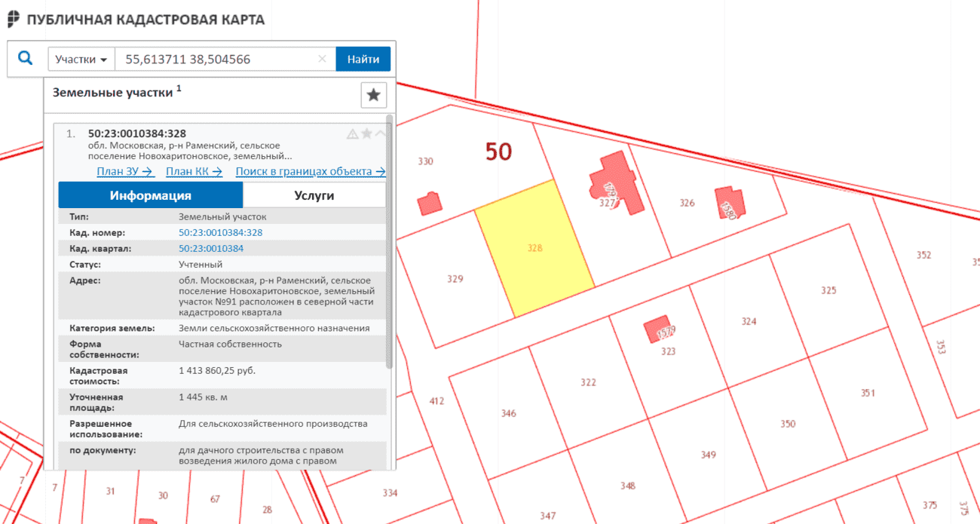The height and width of the screenshot is (524, 980).
Task: Open the План ЗУ link
Action: [x=126, y=171]
